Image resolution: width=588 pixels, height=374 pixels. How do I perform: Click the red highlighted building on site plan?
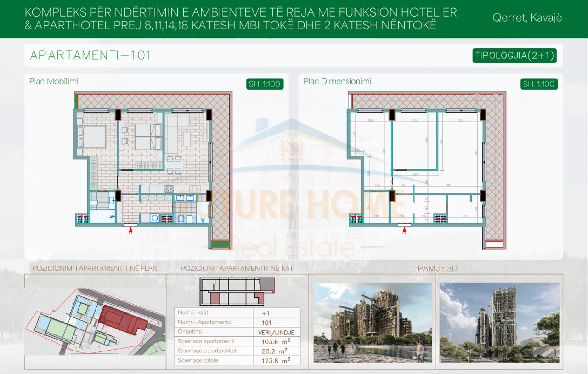[x=123, y=319]
